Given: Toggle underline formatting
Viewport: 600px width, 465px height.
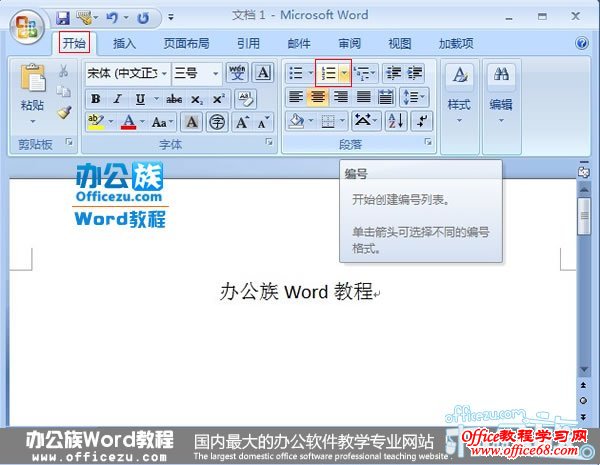Looking at the screenshot, I should [140, 99].
